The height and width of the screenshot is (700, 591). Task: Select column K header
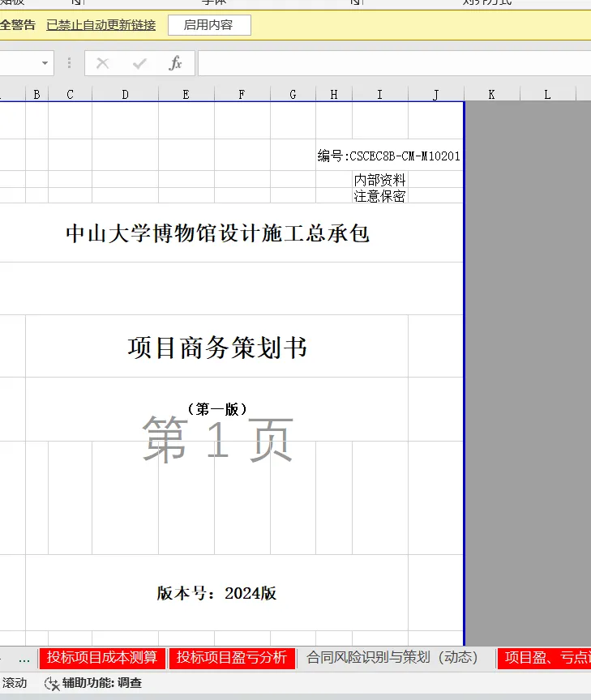[x=492, y=94]
